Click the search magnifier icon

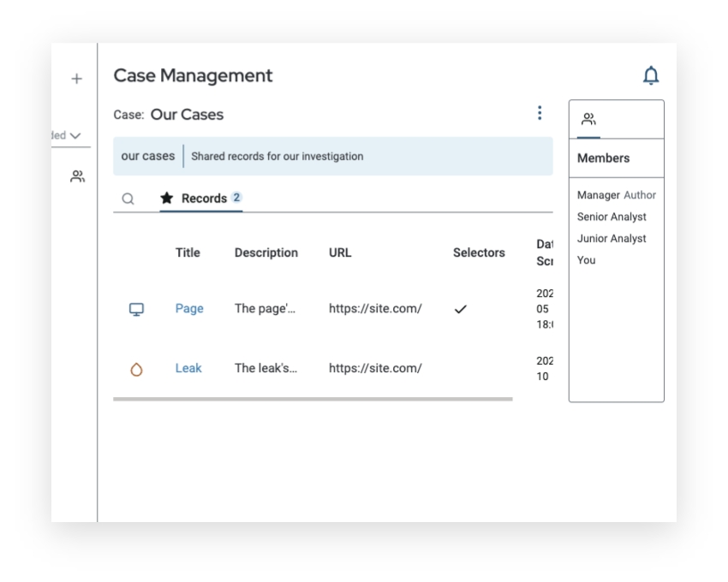(128, 199)
